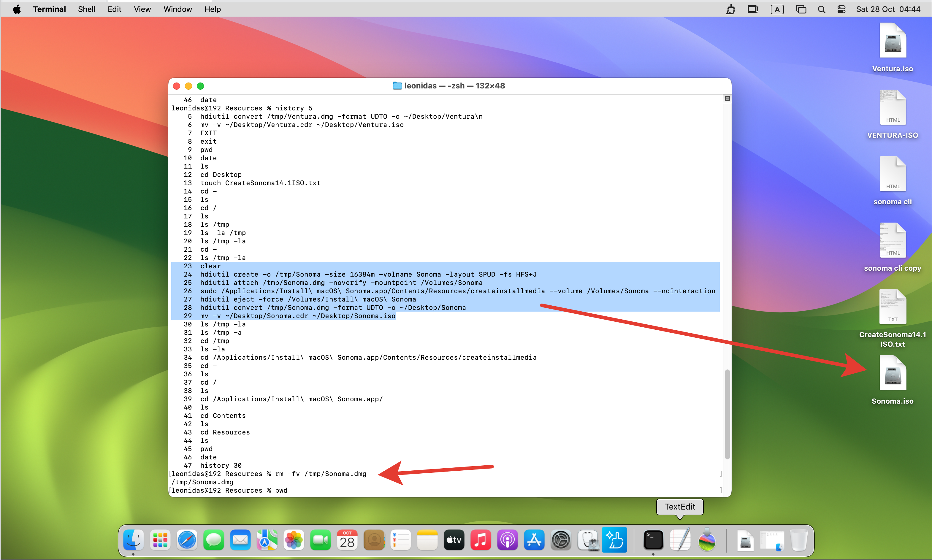932x560 pixels.
Task: Open Mail app in the dock
Action: (x=240, y=540)
